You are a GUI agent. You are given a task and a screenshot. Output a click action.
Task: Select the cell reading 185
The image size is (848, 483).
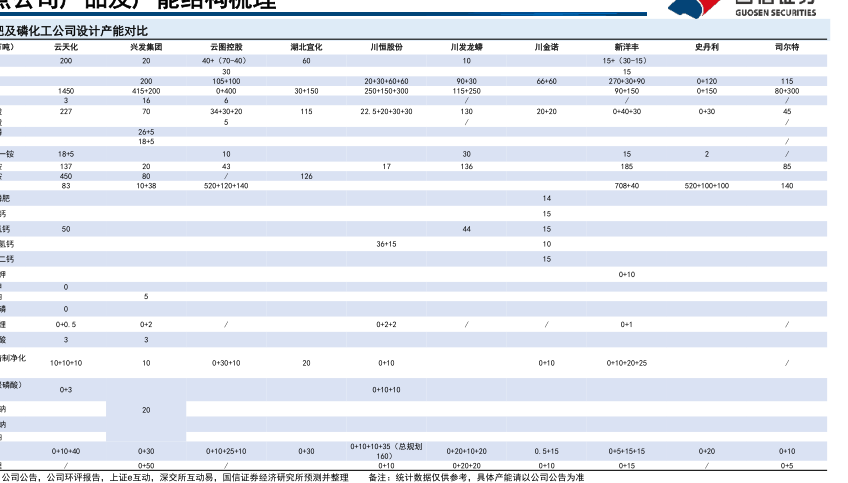626,167
